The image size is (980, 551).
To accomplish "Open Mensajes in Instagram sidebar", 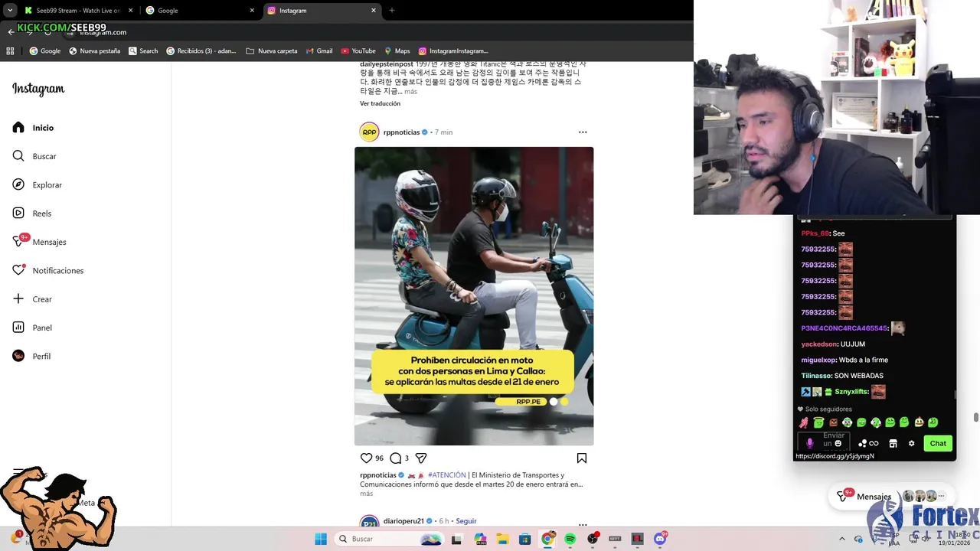I will (39, 242).
